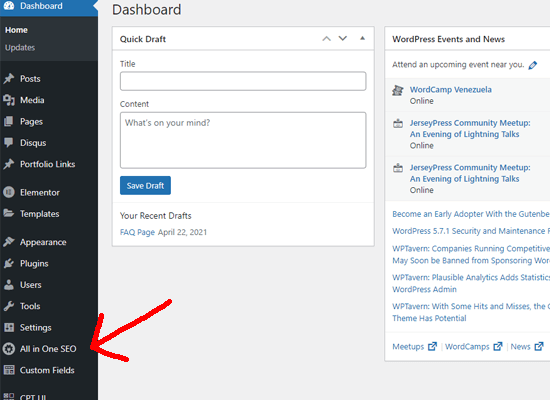Open the Media library icon
550x400 pixels.
click(9, 100)
